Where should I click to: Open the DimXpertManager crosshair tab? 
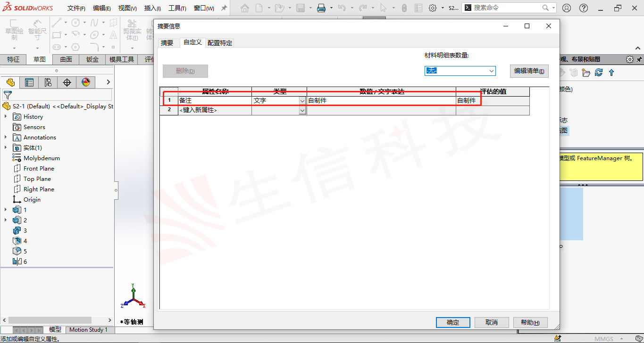point(67,82)
